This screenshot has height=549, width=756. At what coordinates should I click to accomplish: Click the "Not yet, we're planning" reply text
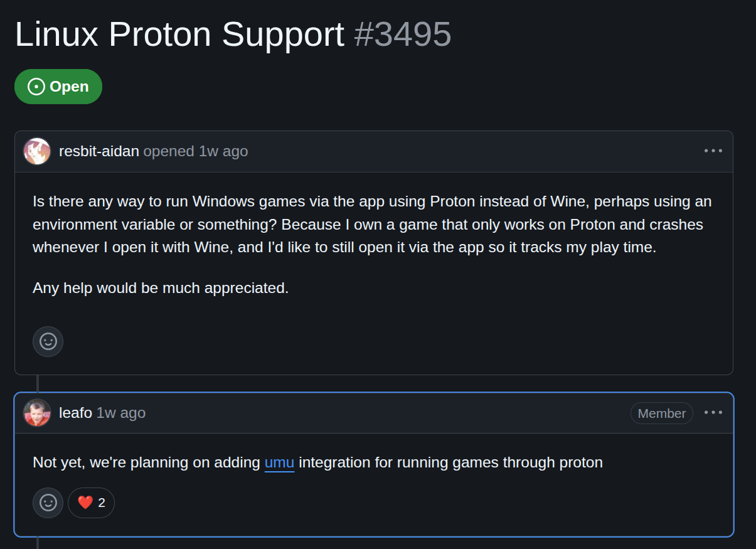[317, 463]
